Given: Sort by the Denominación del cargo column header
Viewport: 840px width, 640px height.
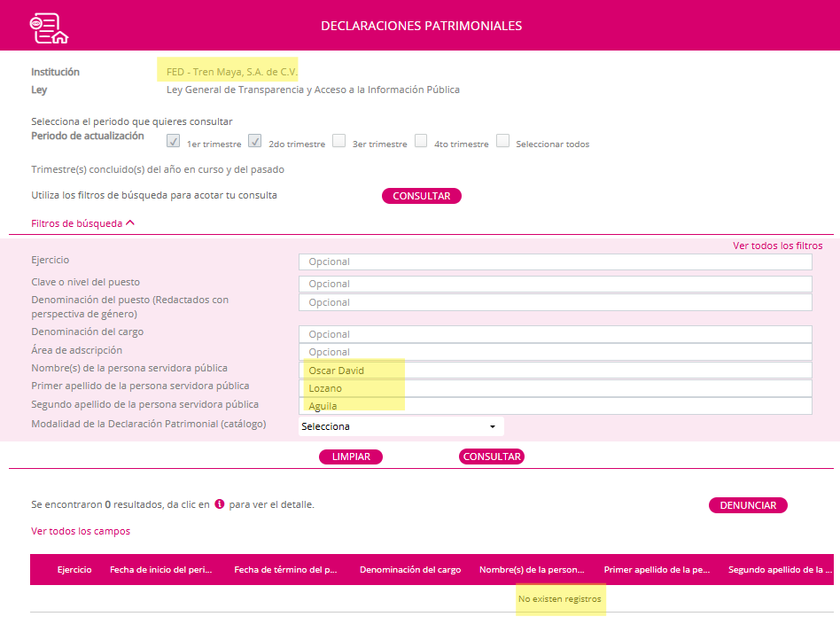Looking at the screenshot, I should pyautogui.click(x=410, y=570).
